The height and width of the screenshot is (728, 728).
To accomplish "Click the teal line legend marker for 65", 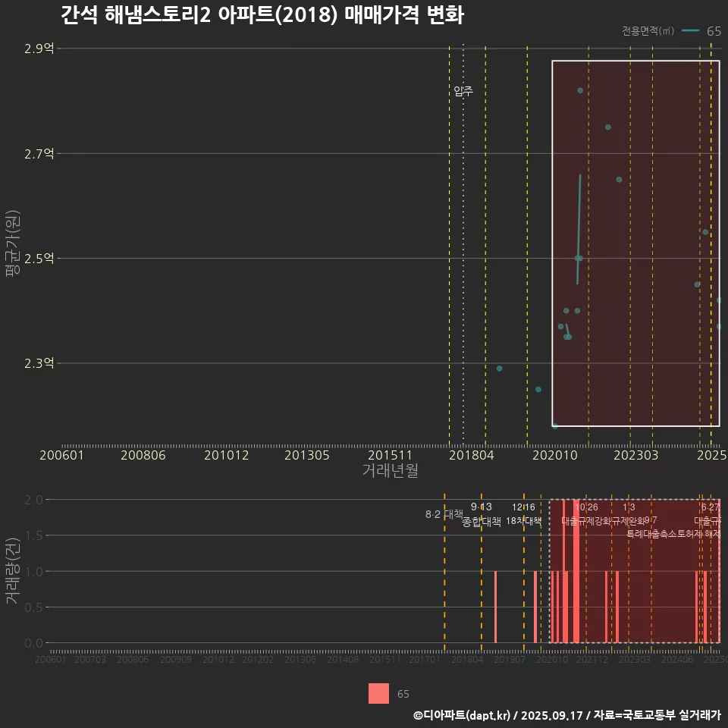I will point(690,30).
